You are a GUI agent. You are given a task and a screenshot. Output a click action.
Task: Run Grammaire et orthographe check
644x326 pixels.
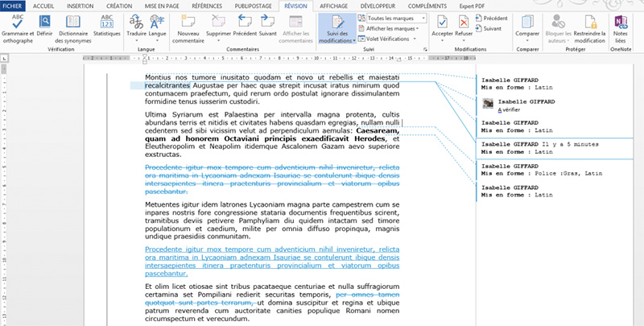pos(18,27)
